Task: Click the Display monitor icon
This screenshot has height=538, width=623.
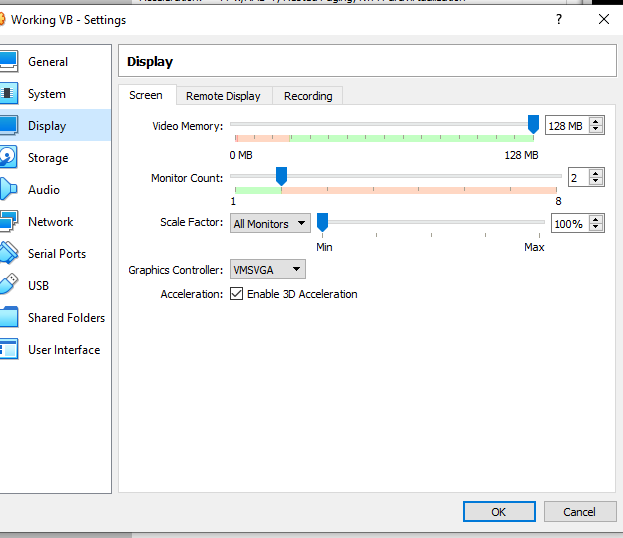Action: click(8, 126)
